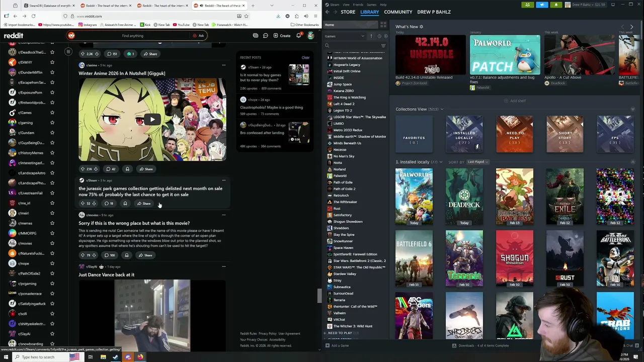Toggle the Steam library collections grid view icon
The image size is (644, 362).
383,25
